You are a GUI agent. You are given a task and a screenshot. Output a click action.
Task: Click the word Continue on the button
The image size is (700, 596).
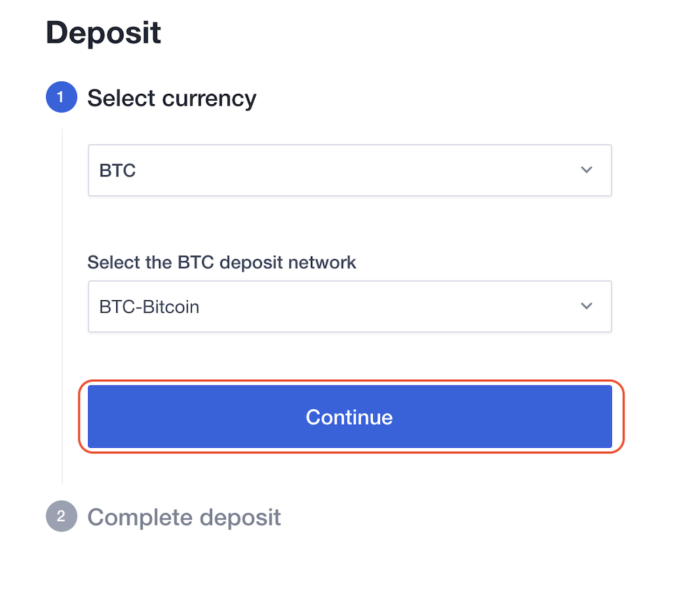(349, 417)
